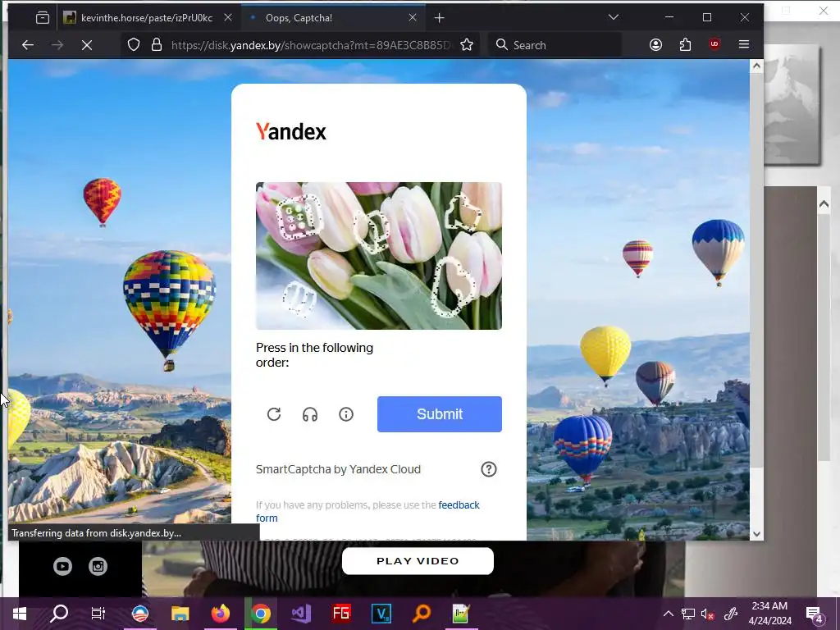Open captcha info circle icon
The height and width of the screenshot is (630, 840).
coord(346,414)
